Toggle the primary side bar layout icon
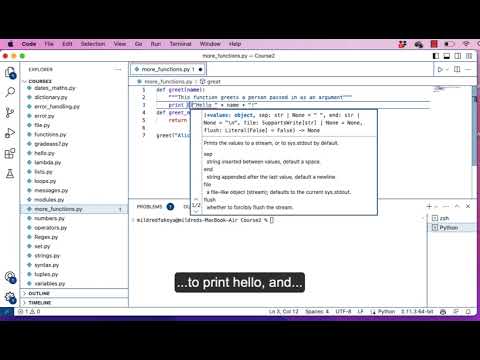The image size is (480, 360). point(436,56)
